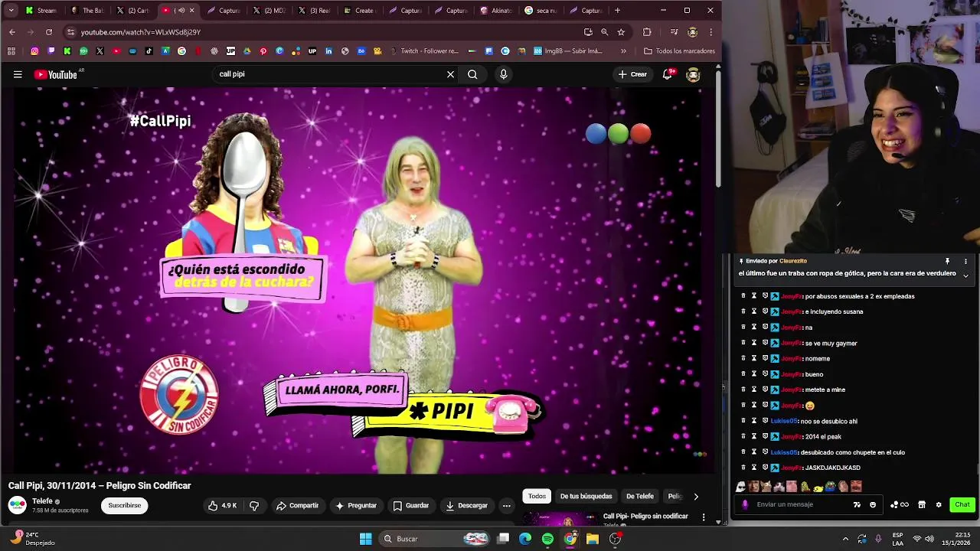Open chat settings gear
Image resolution: width=980 pixels, height=551 pixels.
[x=939, y=505]
